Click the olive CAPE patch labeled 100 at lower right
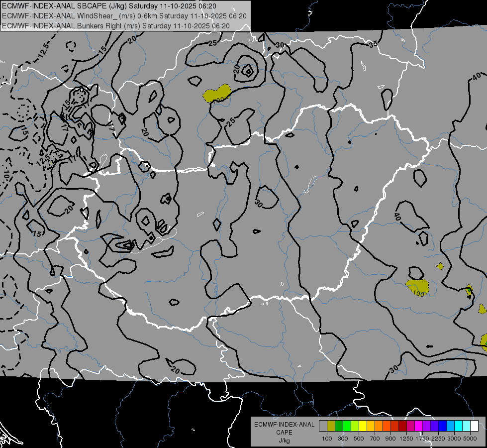Screen dimensions: 487x448 coord(417,287)
